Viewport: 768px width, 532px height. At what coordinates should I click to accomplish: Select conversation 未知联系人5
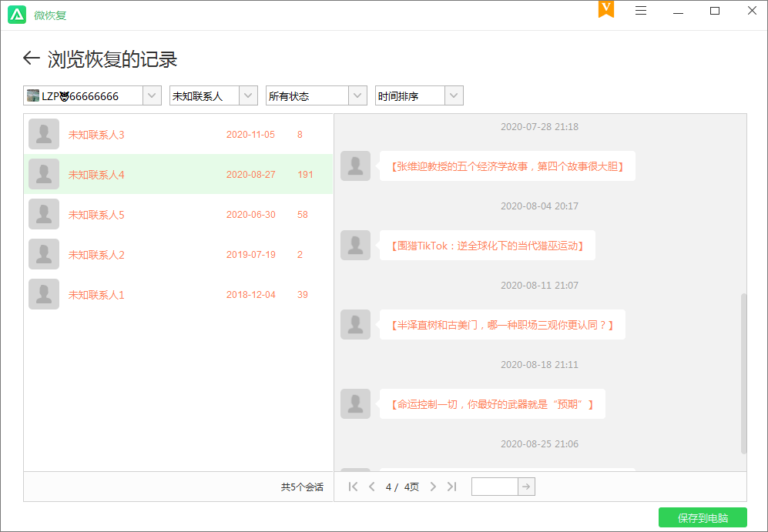[178, 214]
